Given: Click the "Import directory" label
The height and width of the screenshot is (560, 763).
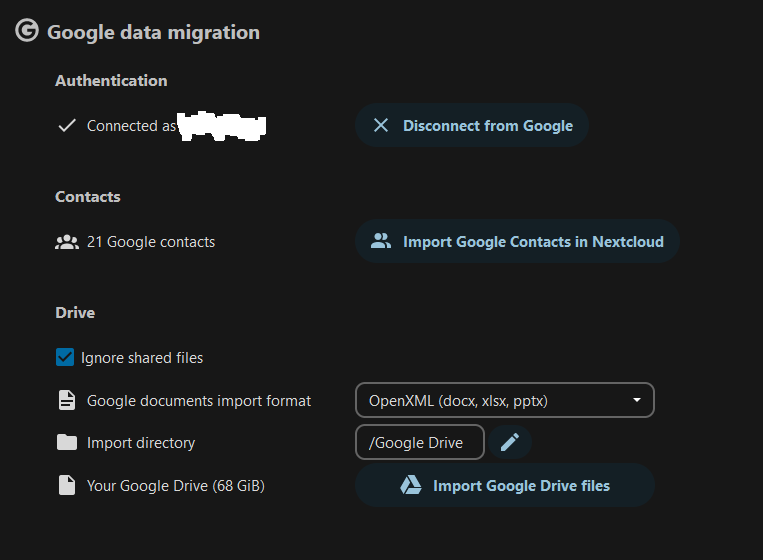Looking at the screenshot, I should click(141, 443).
